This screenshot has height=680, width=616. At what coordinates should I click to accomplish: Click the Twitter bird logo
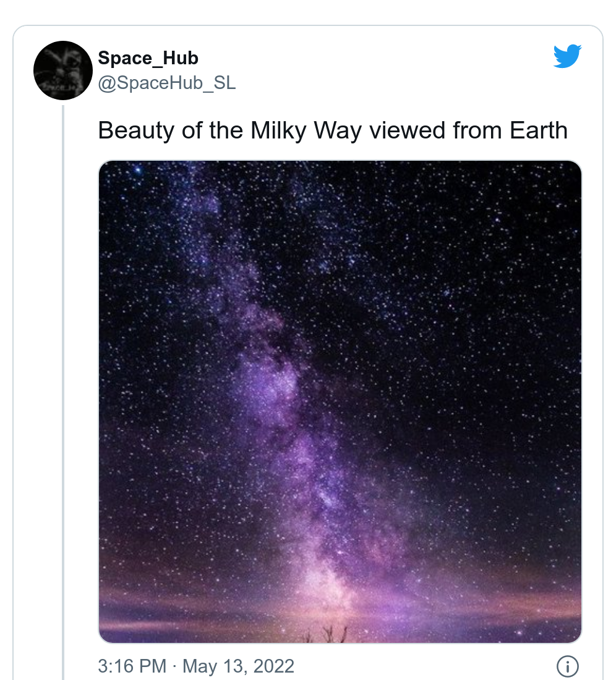tap(567, 56)
